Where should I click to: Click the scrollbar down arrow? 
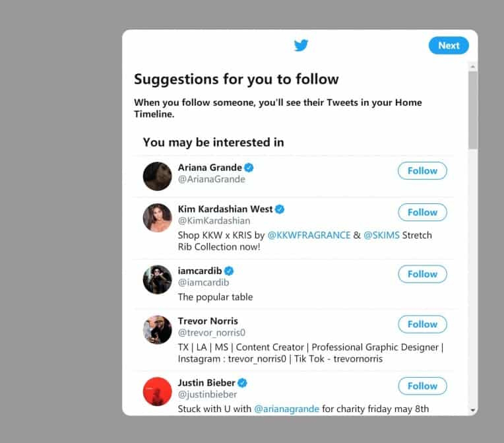[473, 410]
